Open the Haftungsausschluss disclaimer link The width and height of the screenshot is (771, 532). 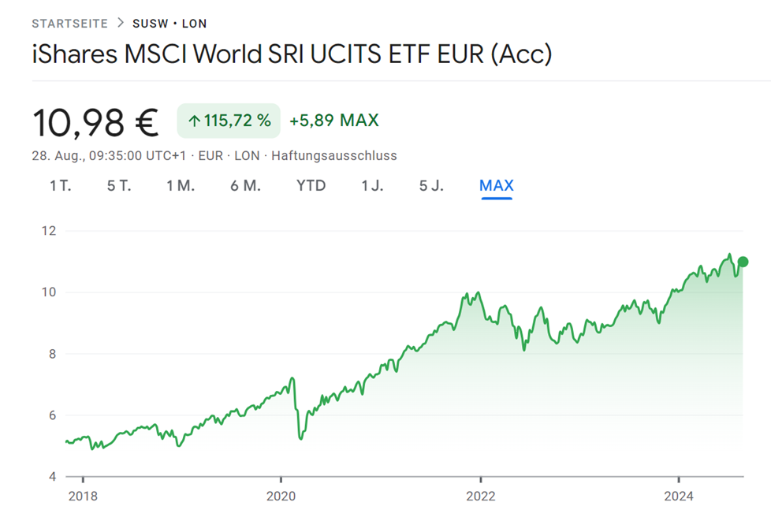click(333, 156)
